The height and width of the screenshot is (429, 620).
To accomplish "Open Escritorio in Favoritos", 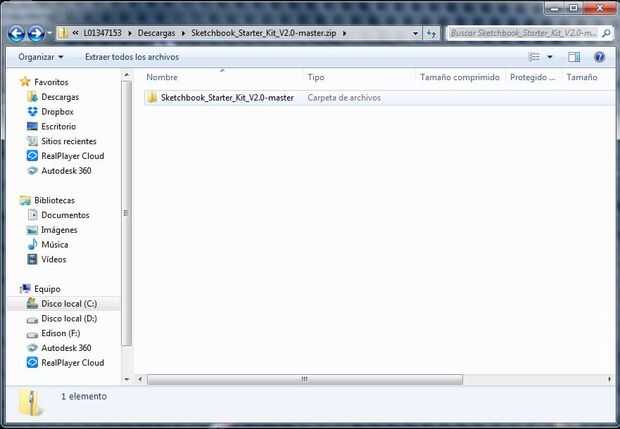I will coord(59,127).
